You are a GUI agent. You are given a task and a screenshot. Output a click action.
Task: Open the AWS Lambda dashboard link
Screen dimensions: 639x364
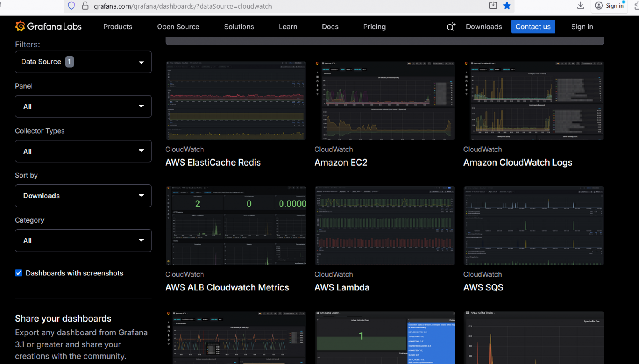pos(342,287)
